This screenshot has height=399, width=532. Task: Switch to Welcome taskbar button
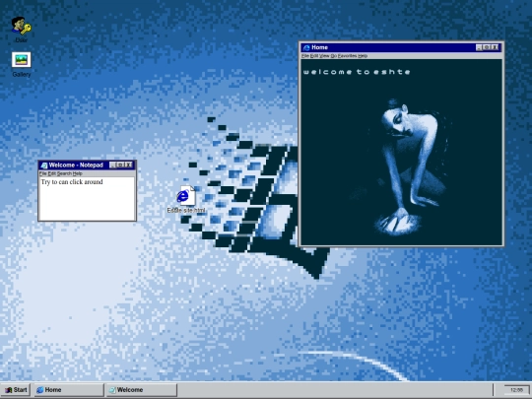coord(142,390)
